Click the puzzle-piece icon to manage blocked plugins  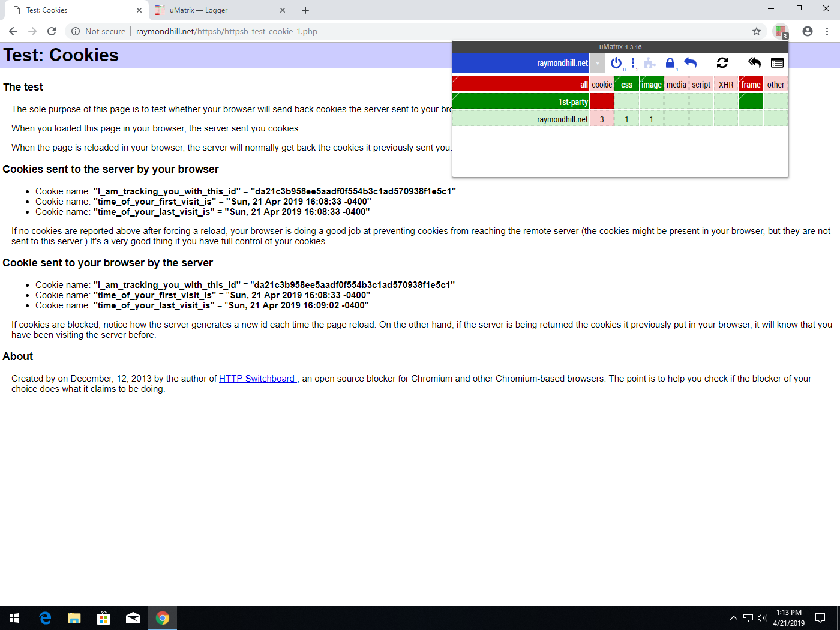click(650, 62)
